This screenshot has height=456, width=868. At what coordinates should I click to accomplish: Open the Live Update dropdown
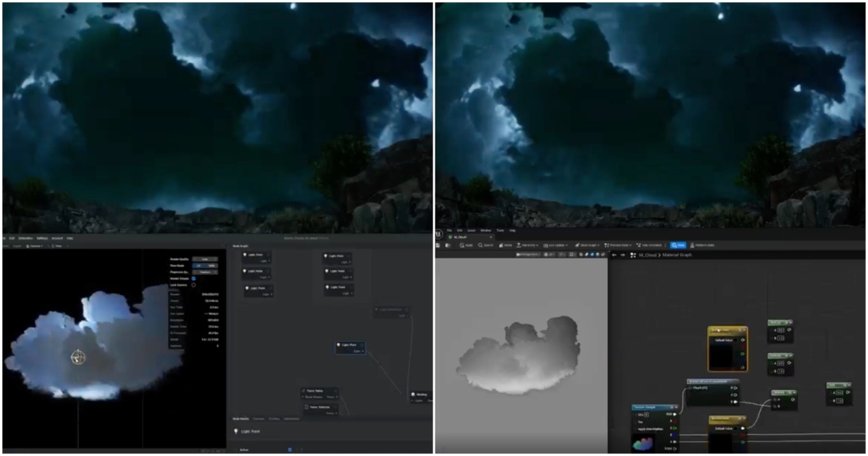pyautogui.click(x=556, y=245)
